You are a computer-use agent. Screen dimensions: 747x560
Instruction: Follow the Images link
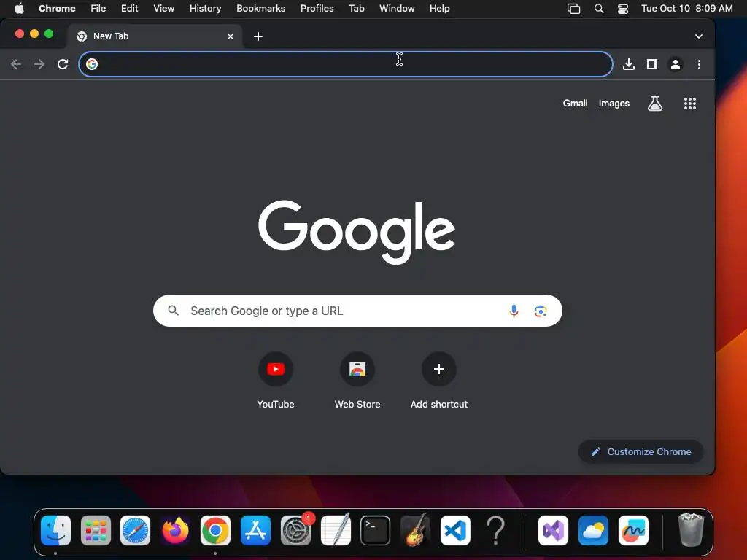pyautogui.click(x=614, y=103)
